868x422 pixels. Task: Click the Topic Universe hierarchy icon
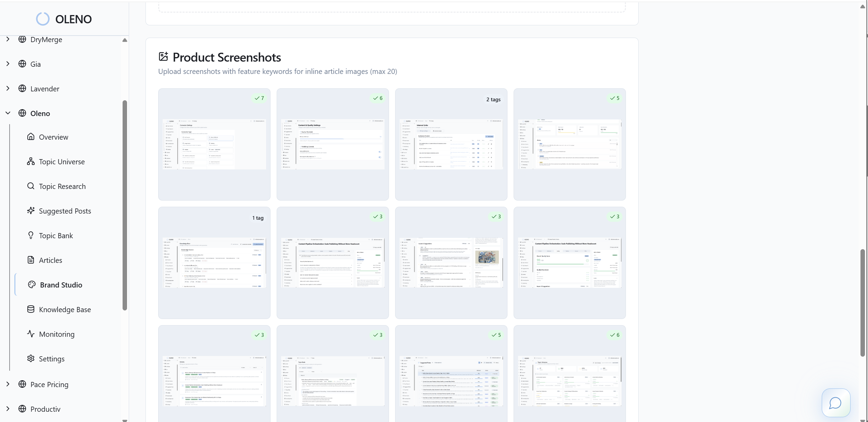(x=31, y=162)
